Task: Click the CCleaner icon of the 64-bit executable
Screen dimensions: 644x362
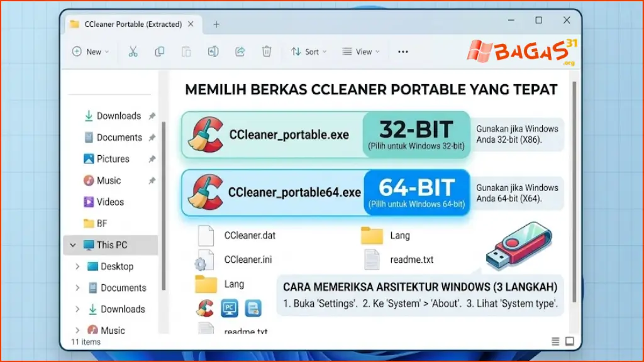Action: click(x=206, y=192)
